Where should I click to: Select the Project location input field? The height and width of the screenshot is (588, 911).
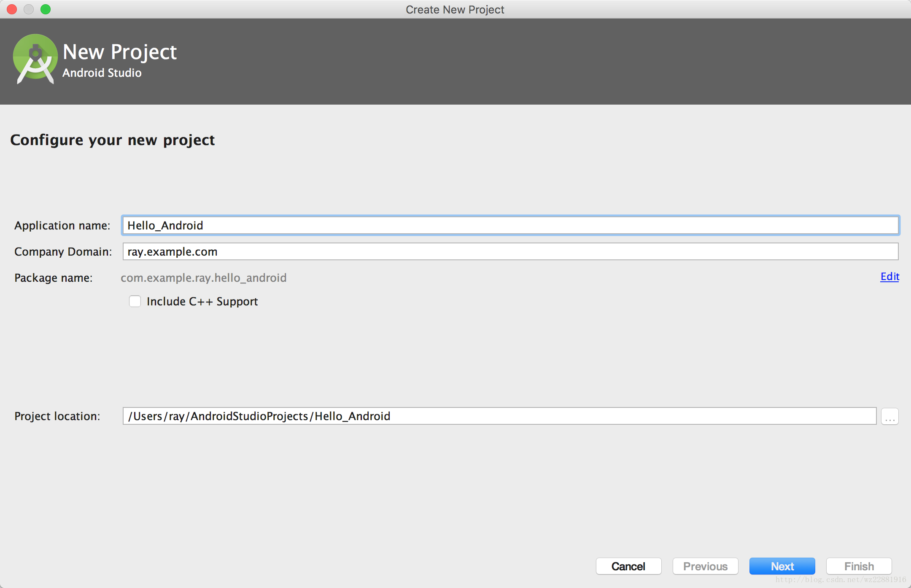498,416
